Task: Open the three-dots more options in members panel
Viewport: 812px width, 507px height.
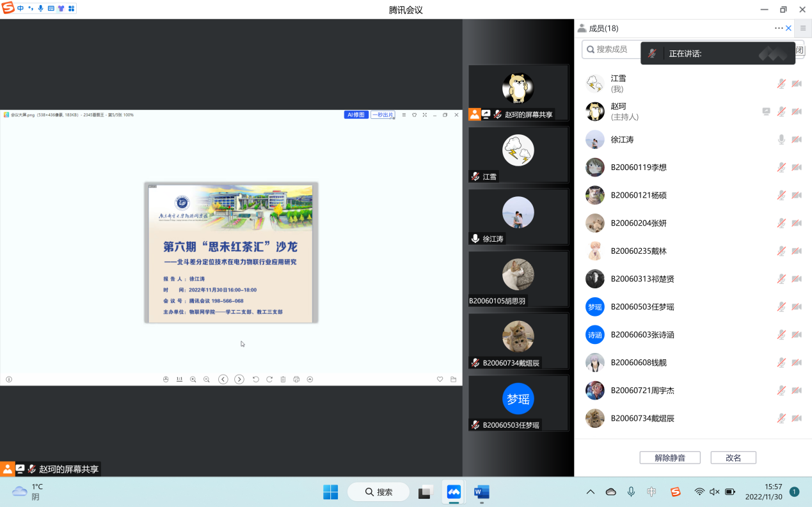Action: pyautogui.click(x=778, y=28)
